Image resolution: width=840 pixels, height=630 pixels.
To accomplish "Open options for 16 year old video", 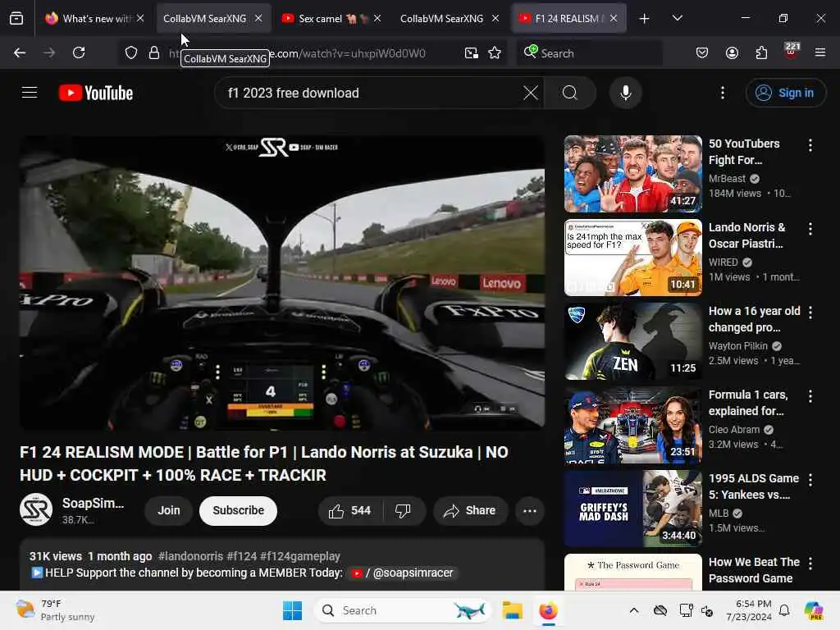I will [x=810, y=313].
